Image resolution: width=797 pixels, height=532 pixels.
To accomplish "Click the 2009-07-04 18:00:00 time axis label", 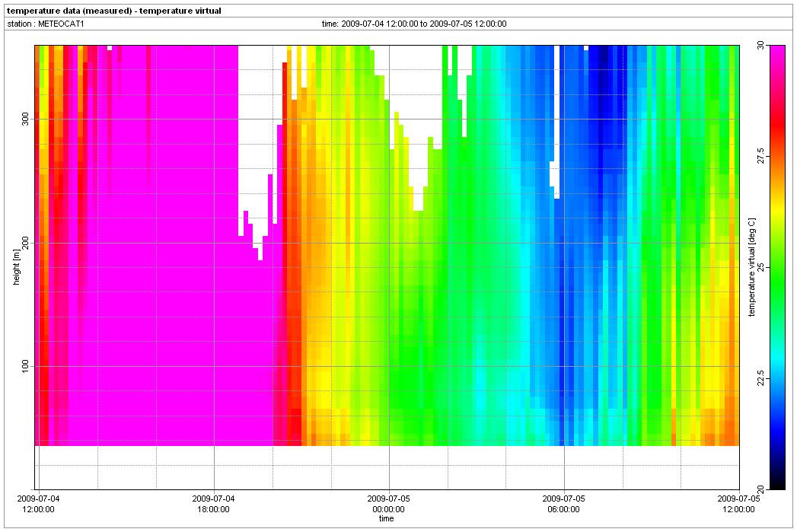I will coord(214,504).
